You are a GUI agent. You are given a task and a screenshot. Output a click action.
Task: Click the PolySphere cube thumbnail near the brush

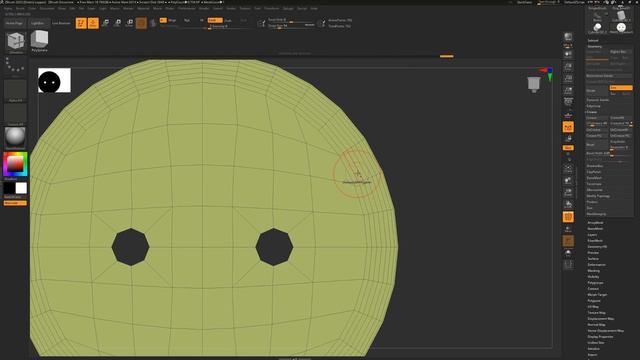[x=40, y=41]
